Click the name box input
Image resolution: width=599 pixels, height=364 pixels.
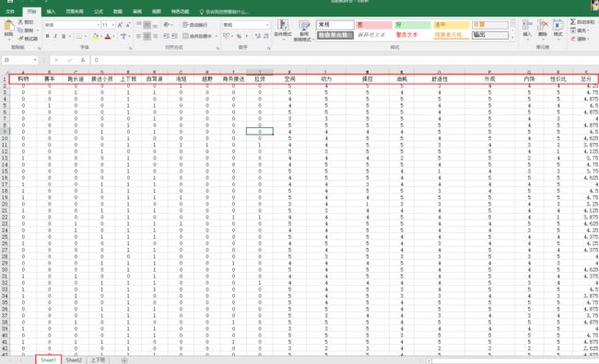tap(18, 60)
